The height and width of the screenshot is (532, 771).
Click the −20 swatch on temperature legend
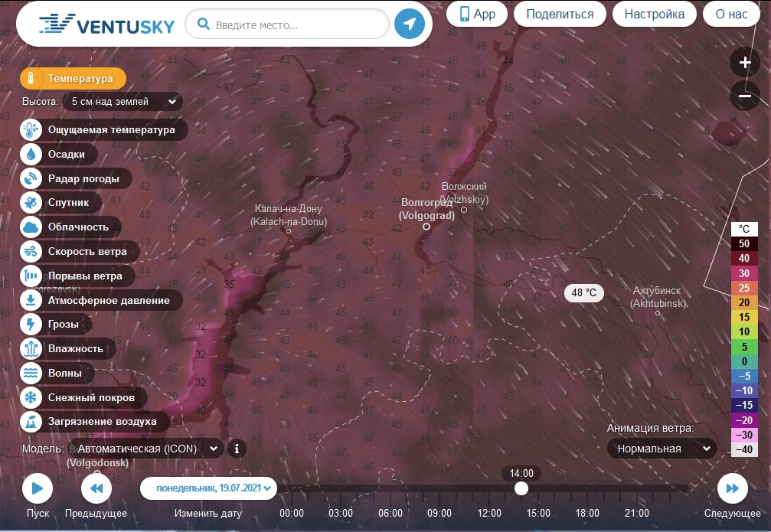click(x=744, y=420)
